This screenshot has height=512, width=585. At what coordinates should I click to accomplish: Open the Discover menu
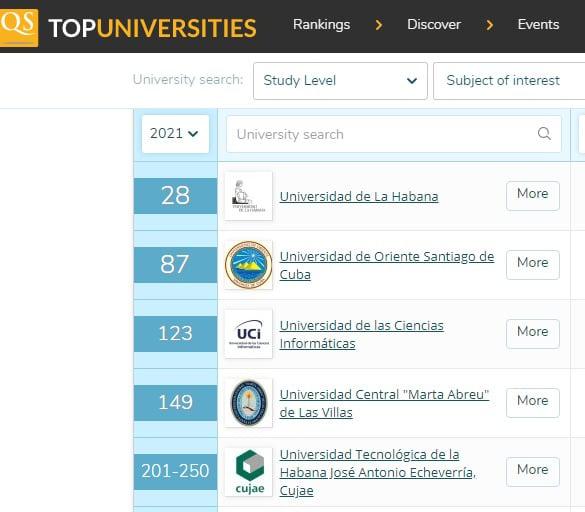point(434,25)
